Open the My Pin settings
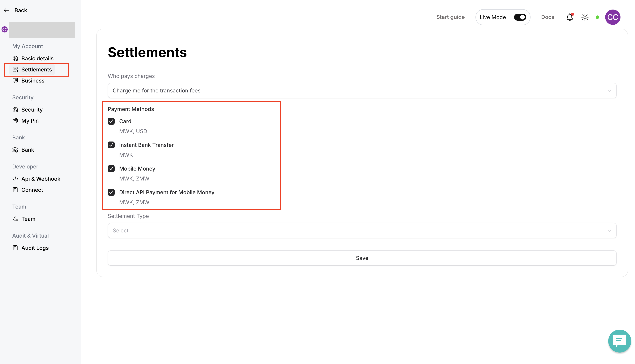 pyautogui.click(x=30, y=121)
